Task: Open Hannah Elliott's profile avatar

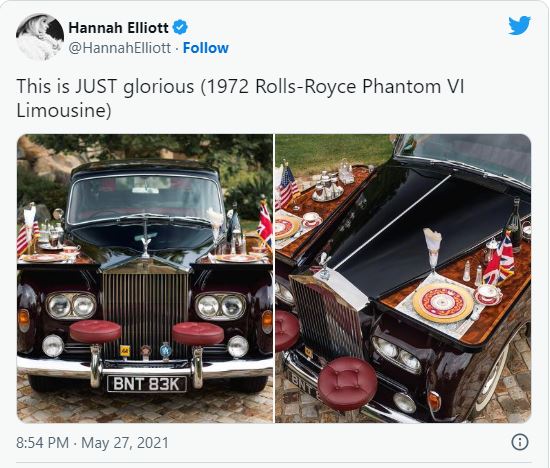Action: 40,37
